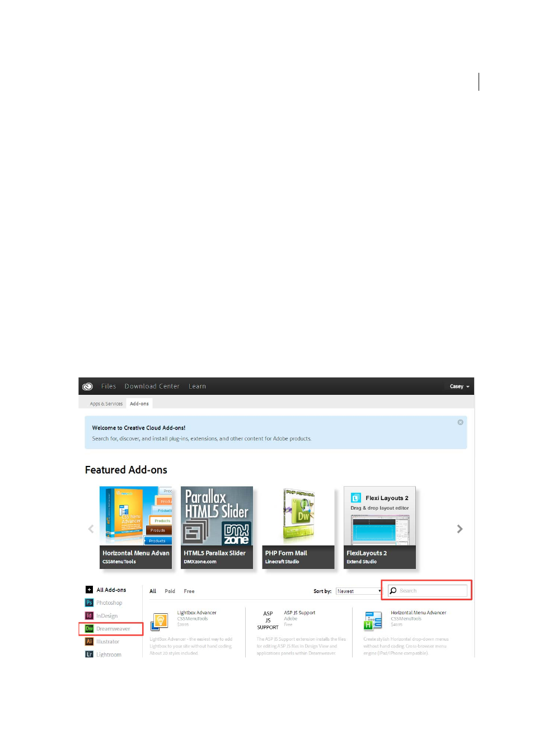Show only Free add-ons
Viewport: 534px width, 756px height.
pos(189,591)
